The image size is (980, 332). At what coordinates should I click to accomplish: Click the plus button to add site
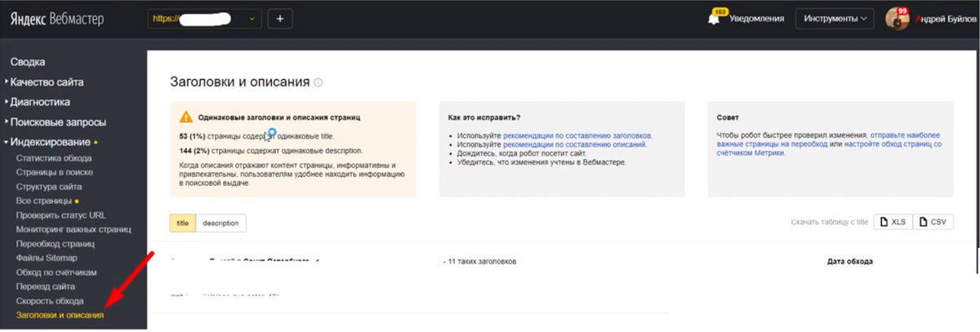pyautogui.click(x=279, y=18)
